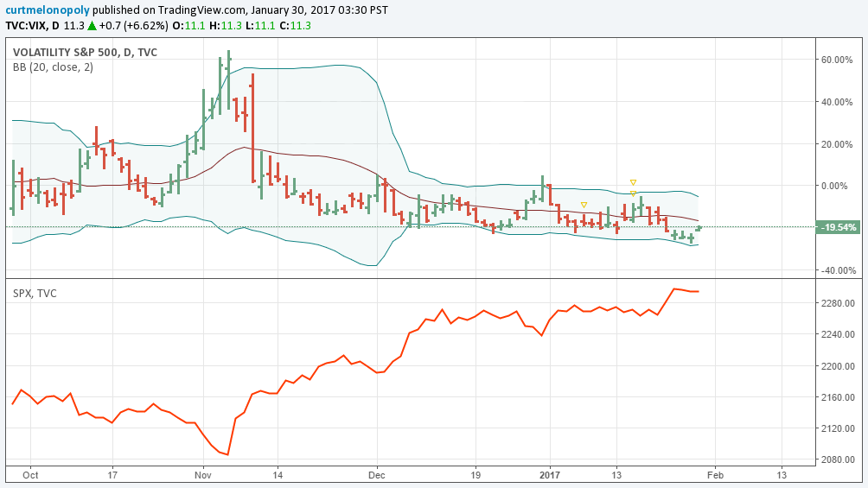The height and width of the screenshot is (488, 868).
Task: Click the 2200.00 SPX axis label
Action: point(838,365)
